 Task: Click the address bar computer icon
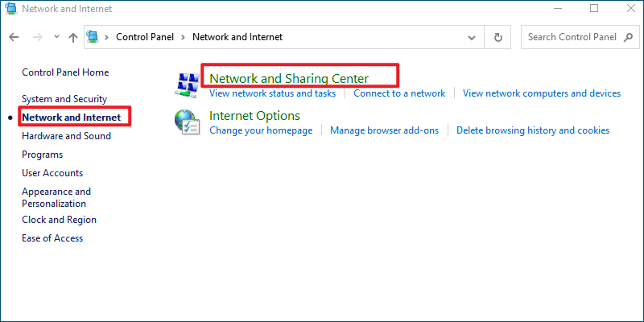click(x=93, y=37)
